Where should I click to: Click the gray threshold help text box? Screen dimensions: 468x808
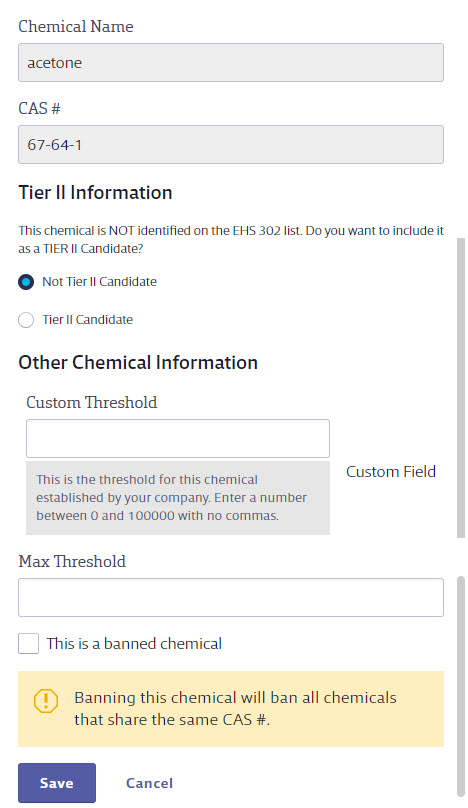(x=178, y=498)
